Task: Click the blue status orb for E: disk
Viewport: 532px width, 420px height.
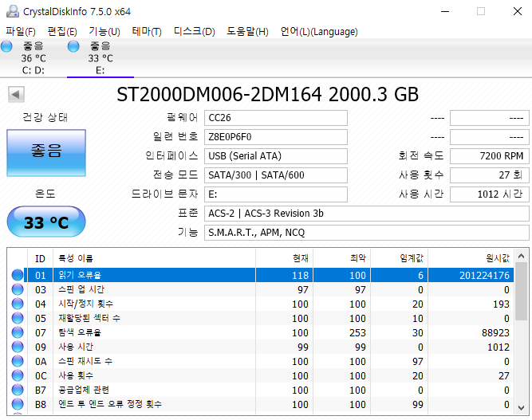Action: pos(73,46)
